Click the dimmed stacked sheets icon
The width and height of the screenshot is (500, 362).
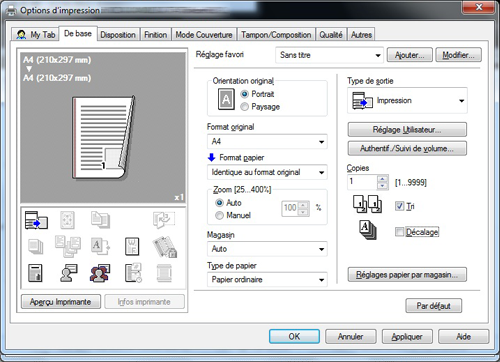tap(36, 247)
